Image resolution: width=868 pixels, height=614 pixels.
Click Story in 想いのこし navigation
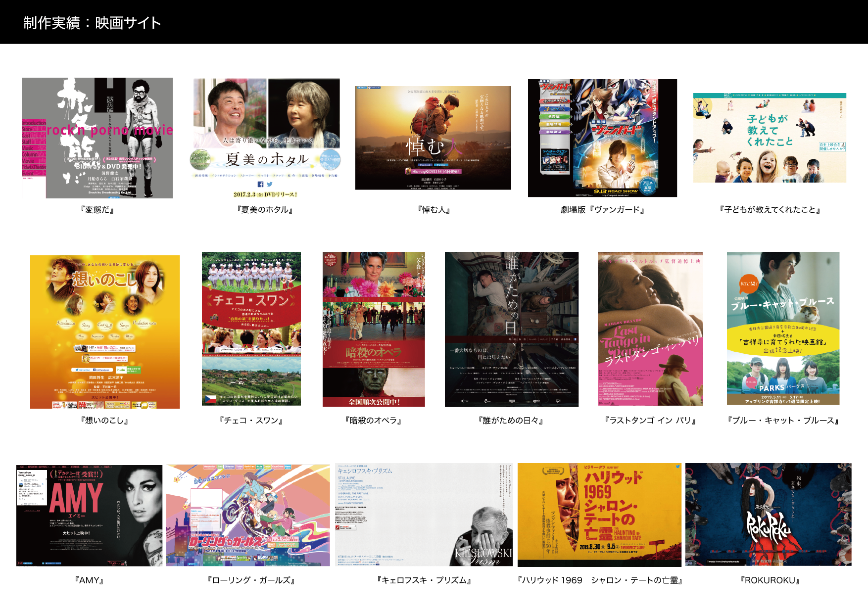coord(86,325)
